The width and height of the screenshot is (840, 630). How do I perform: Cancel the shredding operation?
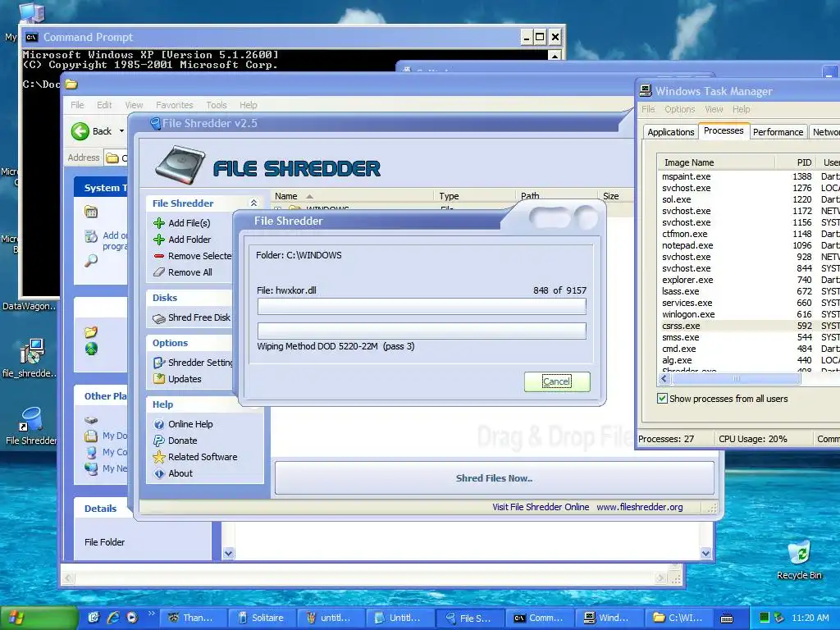[557, 381]
